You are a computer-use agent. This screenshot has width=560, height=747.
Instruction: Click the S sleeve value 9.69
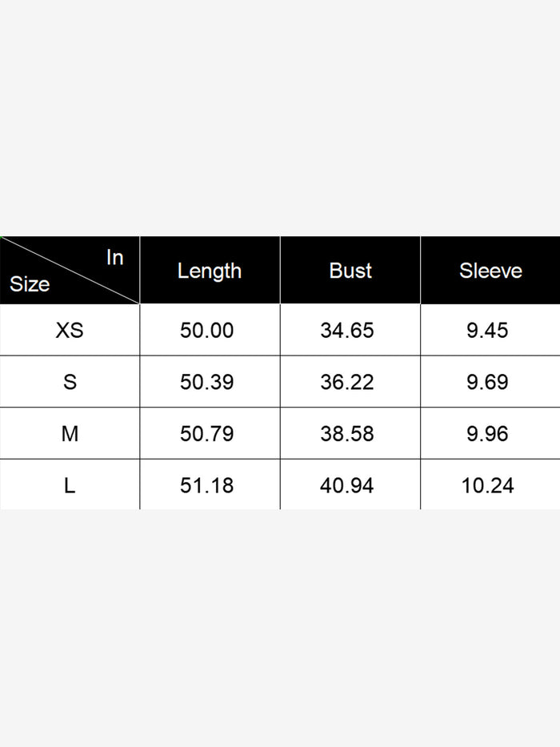(x=487, y=382)
